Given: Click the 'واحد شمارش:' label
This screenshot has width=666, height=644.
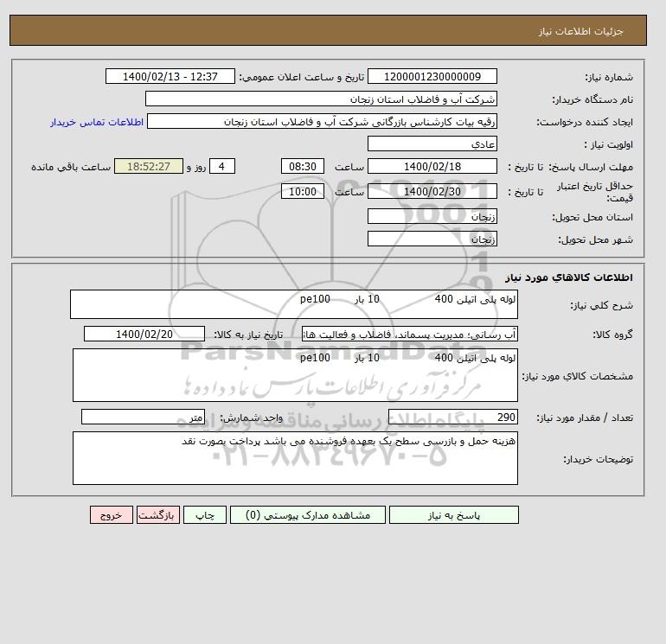Looking at the screenshot, I should coord(251,418).
